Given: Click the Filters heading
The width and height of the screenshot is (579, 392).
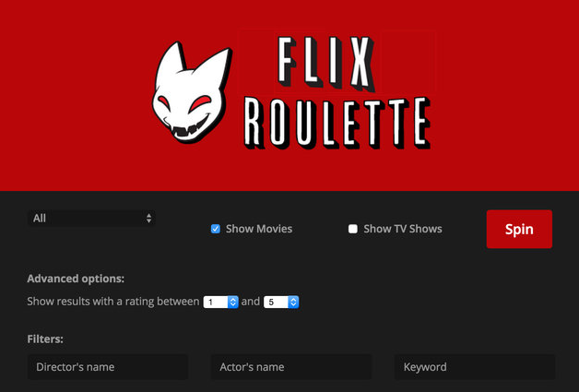Looking at the screenshot, I should [x=45, y=339].
